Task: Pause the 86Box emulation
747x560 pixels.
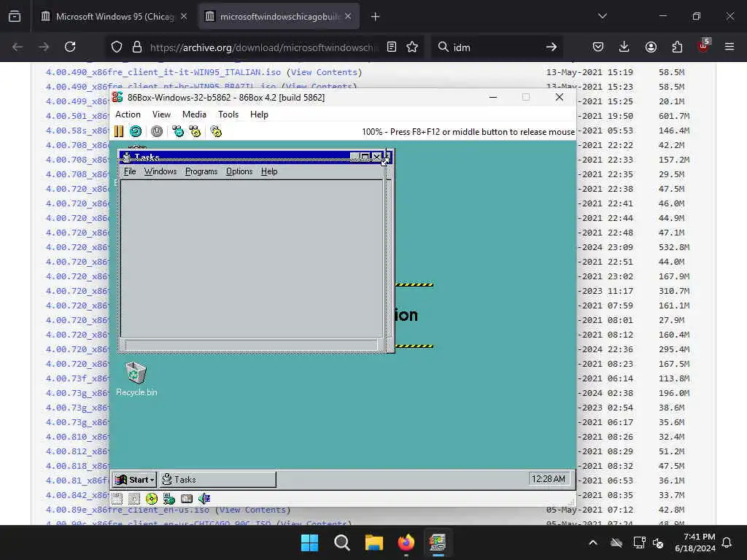Action: [x=119, y=131]
